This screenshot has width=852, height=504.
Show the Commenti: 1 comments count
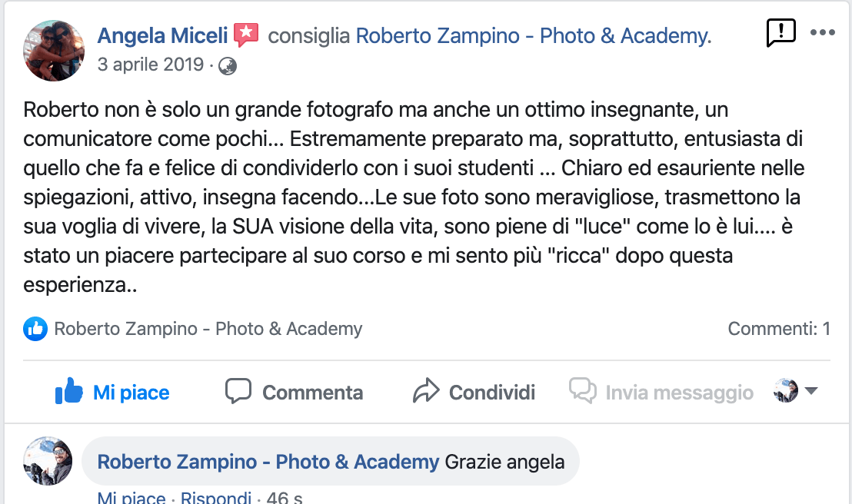pyautogui.click(x=778, y=330)
